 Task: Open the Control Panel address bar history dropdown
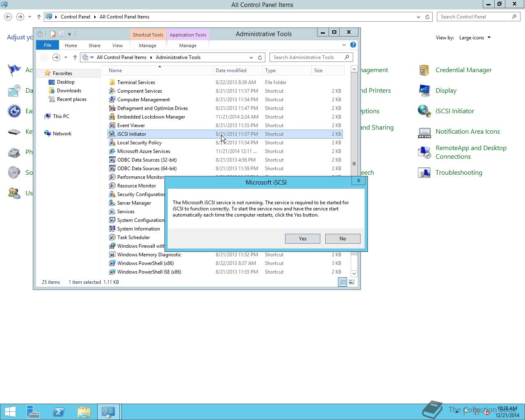click(418, 17)
